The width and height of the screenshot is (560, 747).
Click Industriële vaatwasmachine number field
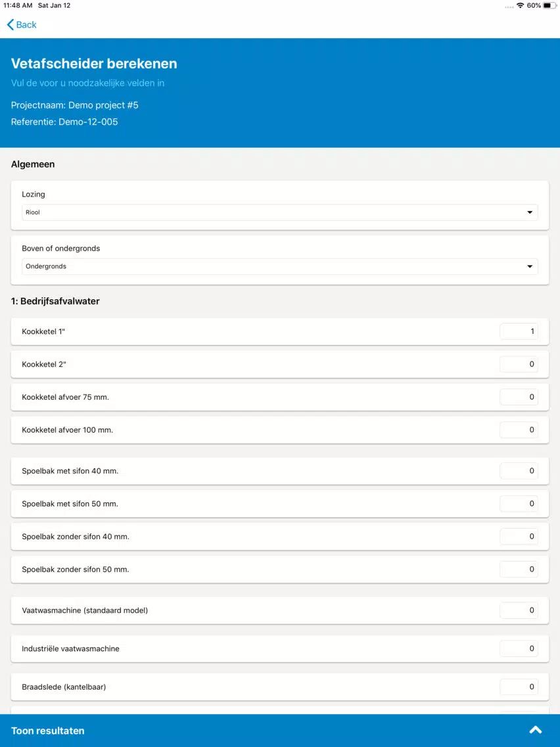[x=519, y=648]
